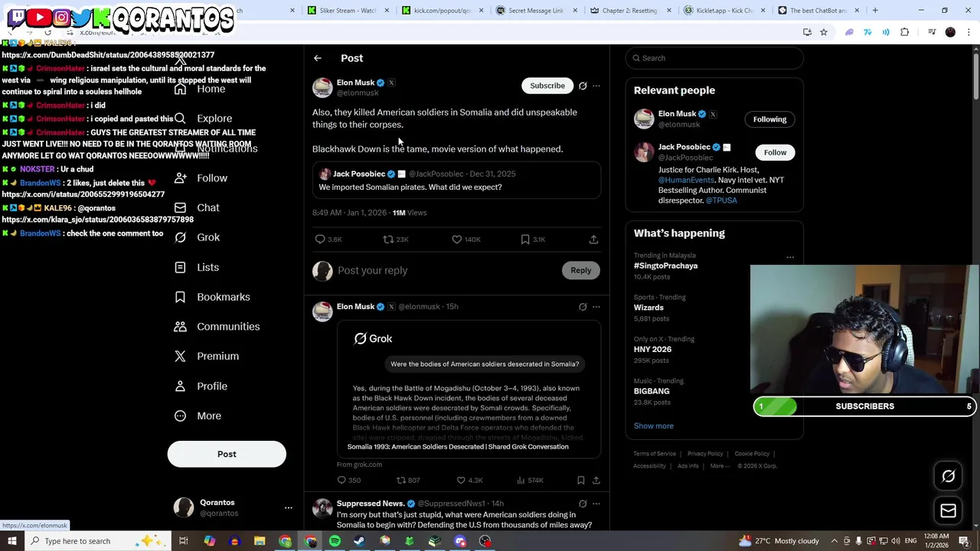The height and width of the screenshot is (551, 980).
Task: Open the @TPUSA link
Action: pyautogui.click(x=721, y=201)
